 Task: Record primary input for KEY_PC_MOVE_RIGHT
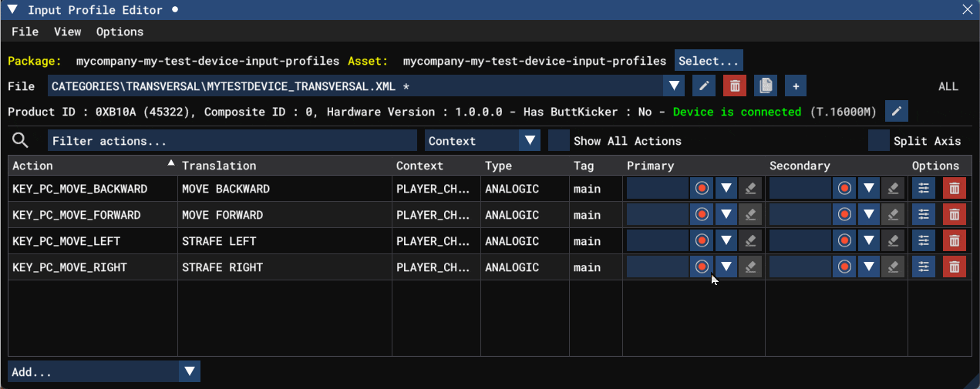tap(702, 267)
